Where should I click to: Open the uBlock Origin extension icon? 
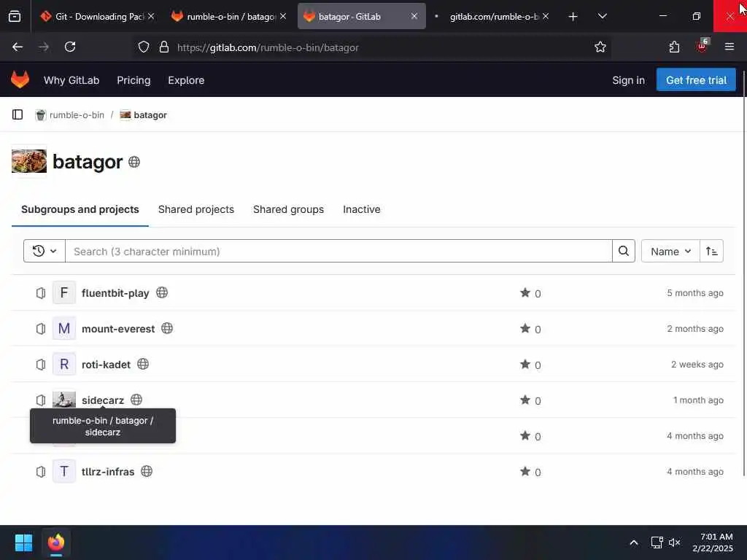tap(701, 46)
